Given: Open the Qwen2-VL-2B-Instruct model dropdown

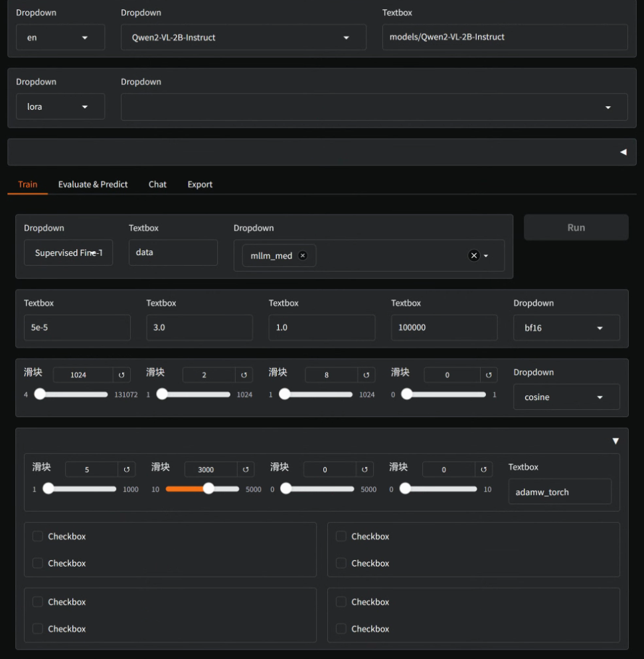Looking at the screenshot, I should pos(243,38).
